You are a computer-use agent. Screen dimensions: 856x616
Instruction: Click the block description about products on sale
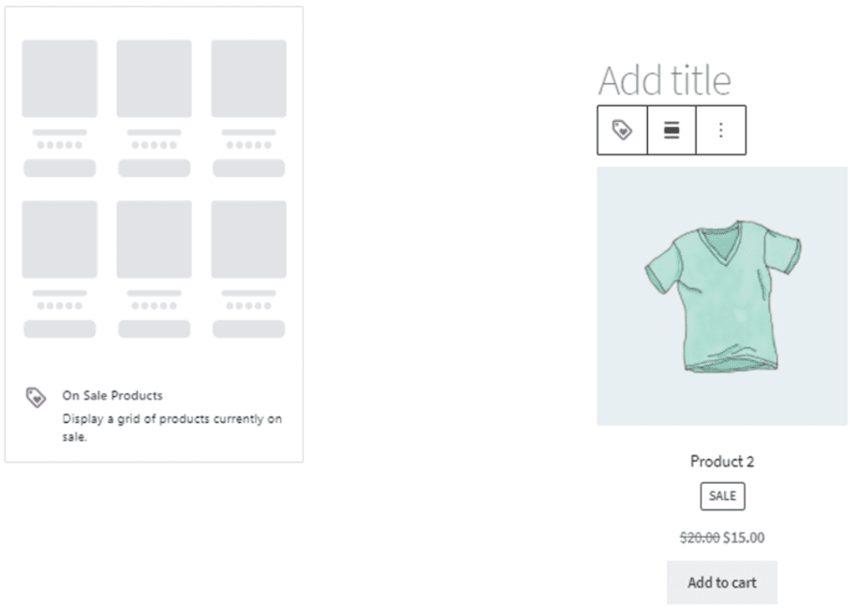coord(171,427)
